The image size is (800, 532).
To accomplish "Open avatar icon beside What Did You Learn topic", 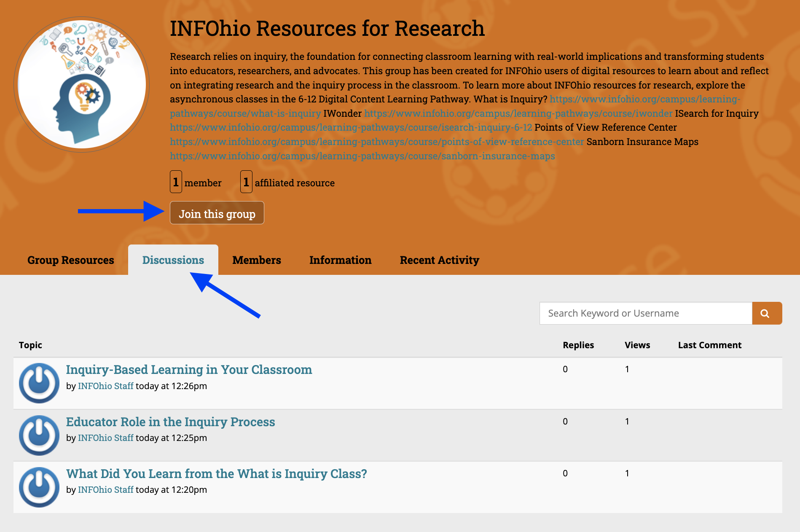I will click(39, 487).
